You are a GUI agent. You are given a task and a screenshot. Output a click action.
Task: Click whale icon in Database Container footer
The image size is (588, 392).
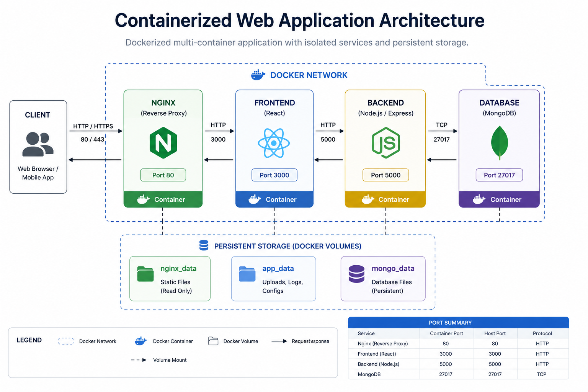pyautogui.click(x=479, y=199)
